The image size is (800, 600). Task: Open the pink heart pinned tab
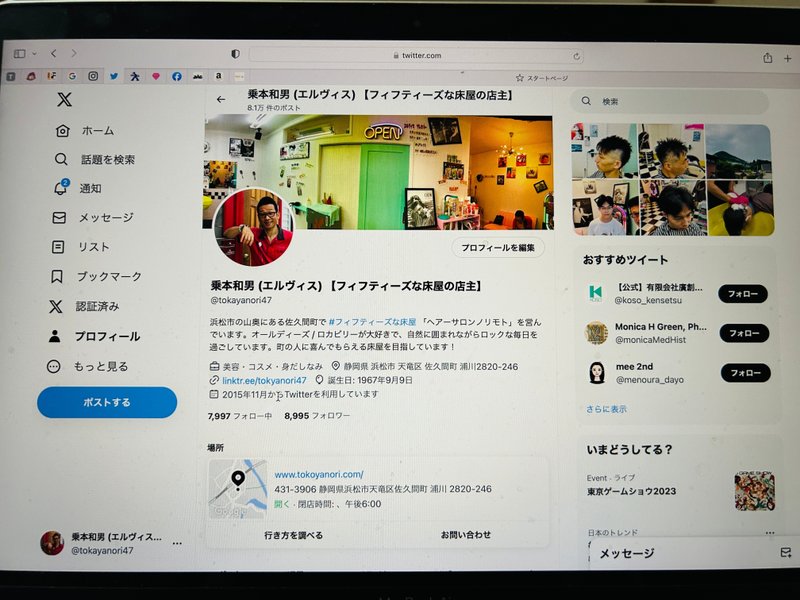click(156, 76)
